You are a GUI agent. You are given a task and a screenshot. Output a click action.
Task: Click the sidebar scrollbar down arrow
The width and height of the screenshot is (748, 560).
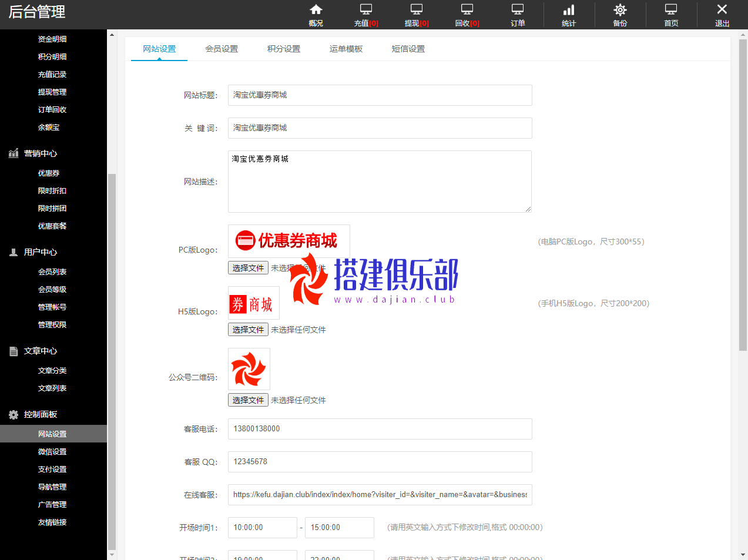click(x=112, y=554)
